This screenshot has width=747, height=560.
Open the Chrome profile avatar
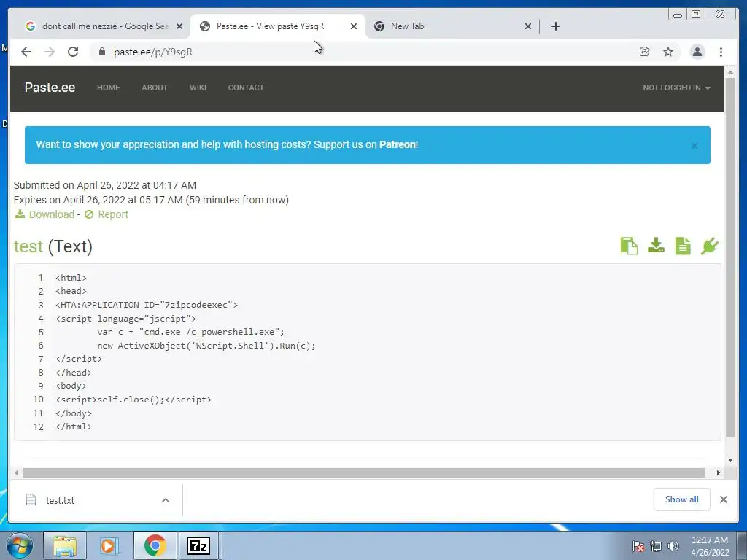(x=697, y=52)
